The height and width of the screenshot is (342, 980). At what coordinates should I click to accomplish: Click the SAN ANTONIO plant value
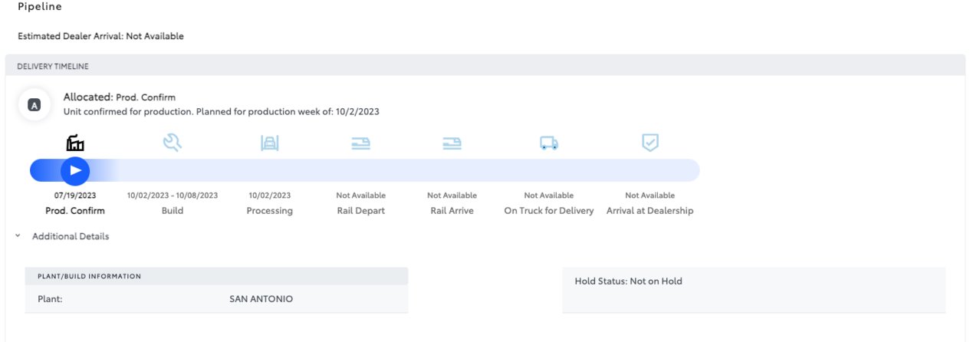tap(261, 299)
